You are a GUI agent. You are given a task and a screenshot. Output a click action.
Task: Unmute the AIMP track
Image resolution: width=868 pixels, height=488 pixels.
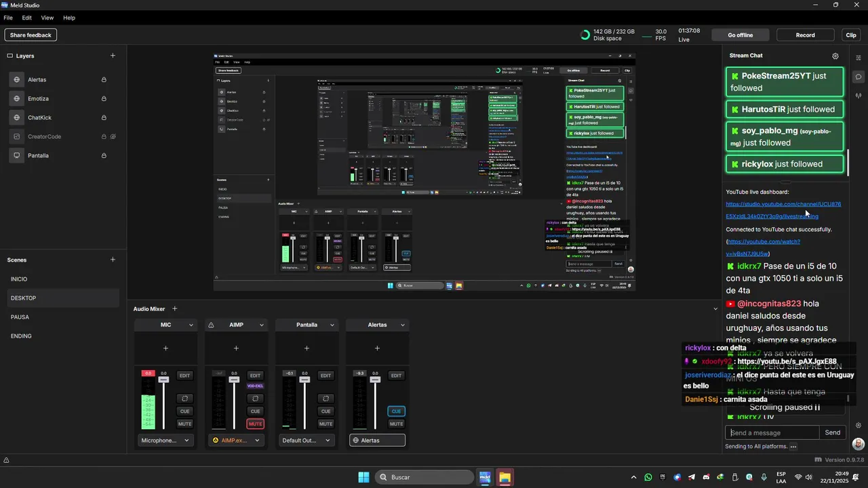(x=255, y=424)
